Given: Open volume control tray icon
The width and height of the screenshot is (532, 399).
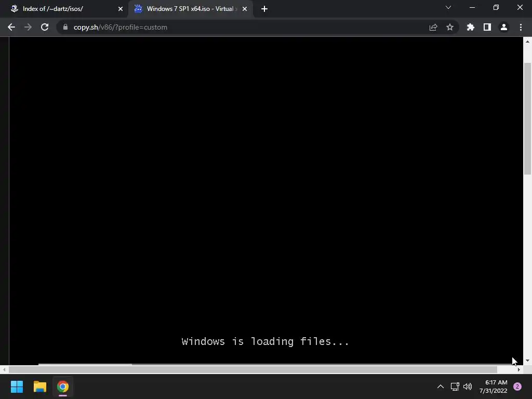Looking at the screenshot, I should point(468,387).
